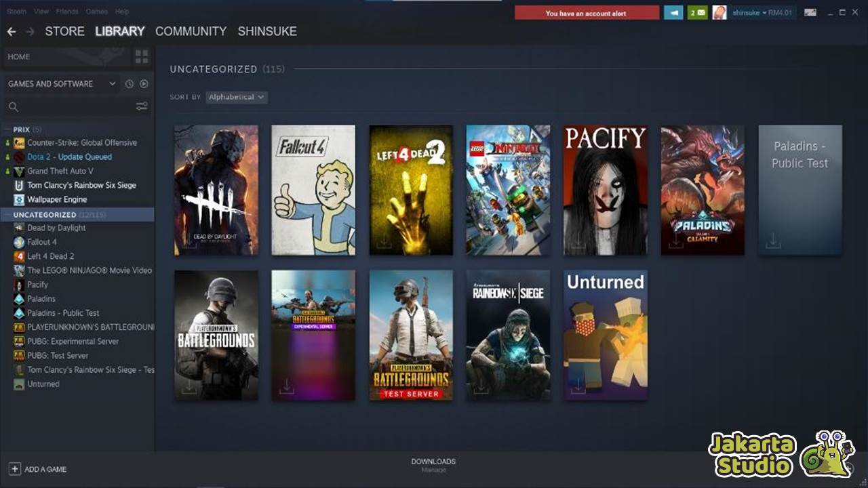Open DOWNLOADS Manage at bottom
868x488 pixels.
click(433, 465)
